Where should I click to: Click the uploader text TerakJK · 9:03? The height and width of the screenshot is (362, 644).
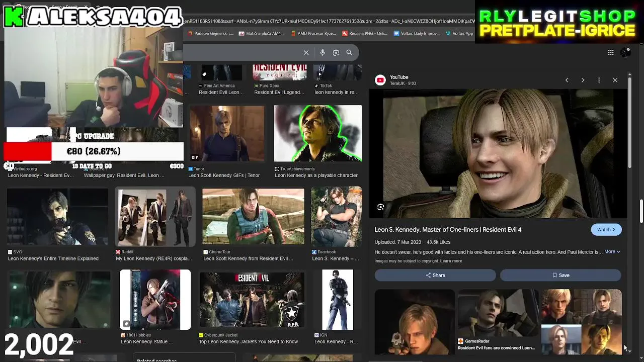(x=403, y=83)
